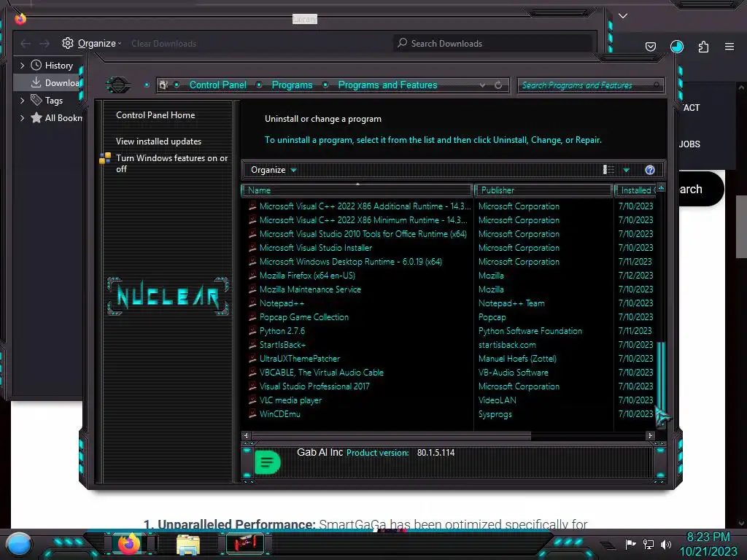Image resolution: width=747 pixels, height=560 pixels.
Task: Click Programs and Features breadcrumb
Action: click(387, 85)
